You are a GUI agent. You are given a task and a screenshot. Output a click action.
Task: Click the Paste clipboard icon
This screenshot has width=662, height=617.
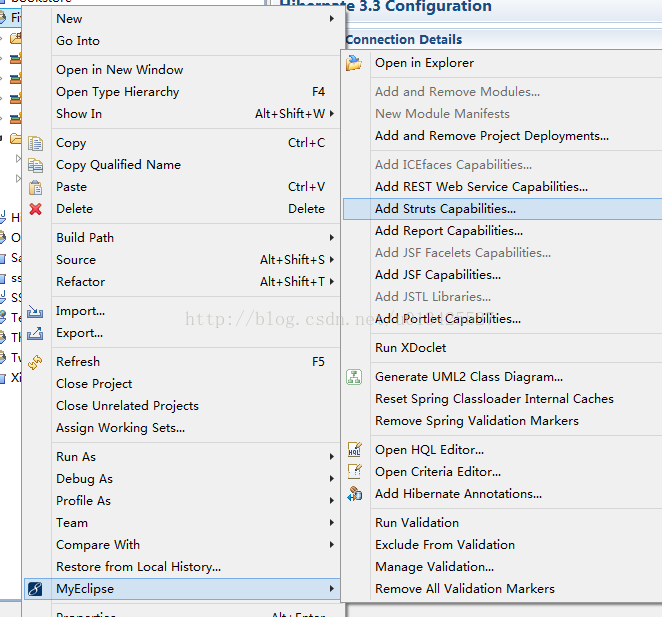(x=36, y=187)
